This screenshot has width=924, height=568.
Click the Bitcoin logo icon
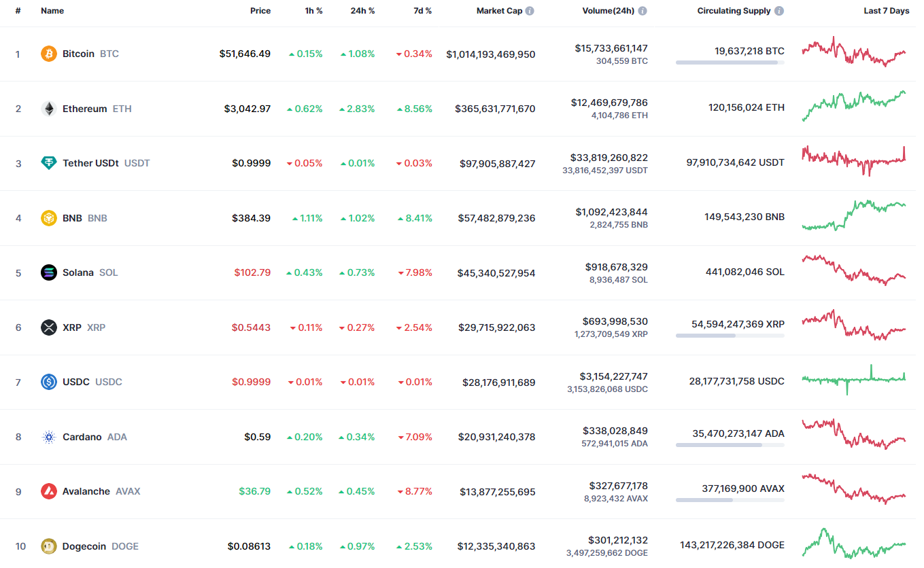49,54
